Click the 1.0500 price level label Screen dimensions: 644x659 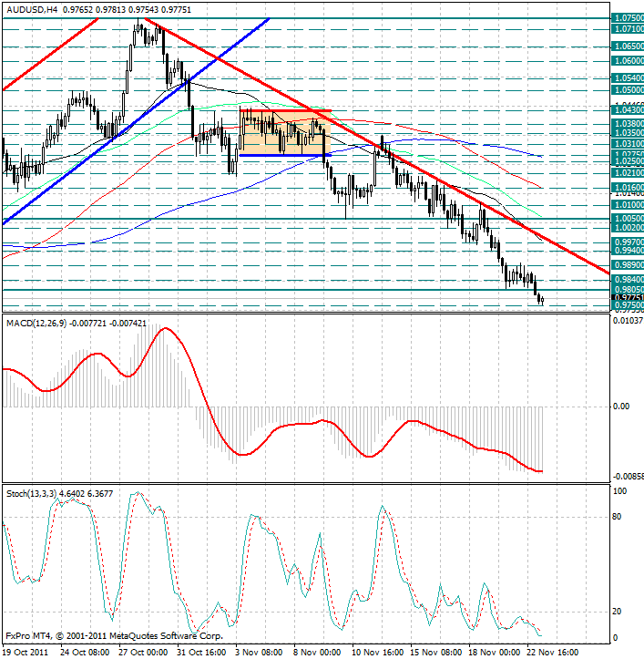(628, 90)
